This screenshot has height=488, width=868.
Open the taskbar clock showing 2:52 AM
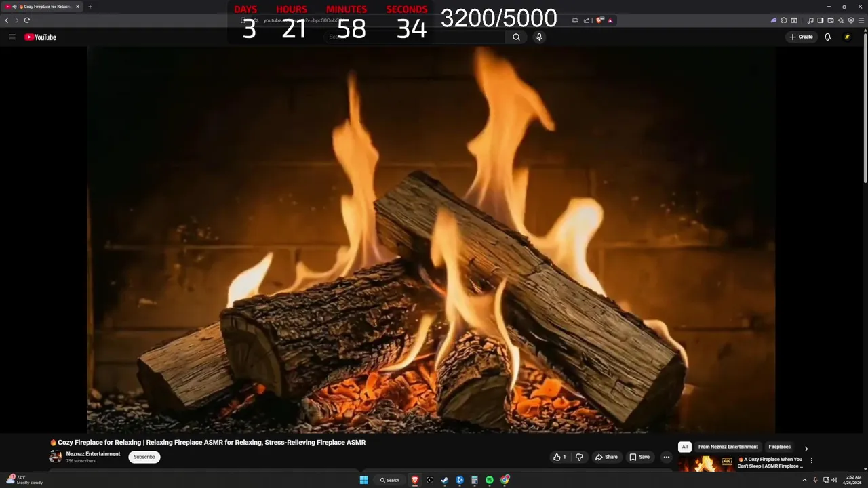point(853,480)
